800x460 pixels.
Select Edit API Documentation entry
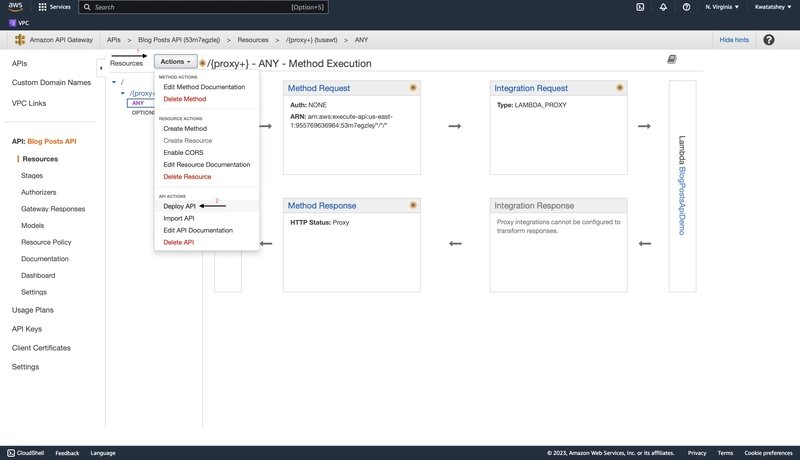[198, 231]
